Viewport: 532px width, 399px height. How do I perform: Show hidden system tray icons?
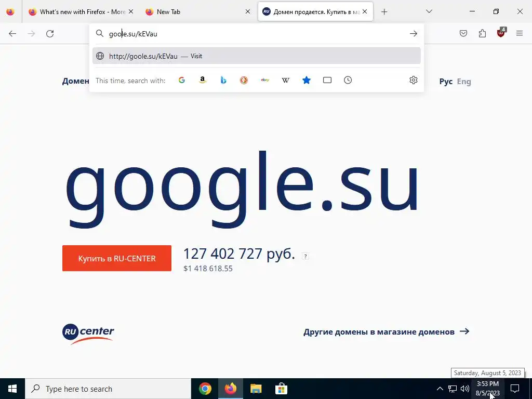click(x=440, y=389)
